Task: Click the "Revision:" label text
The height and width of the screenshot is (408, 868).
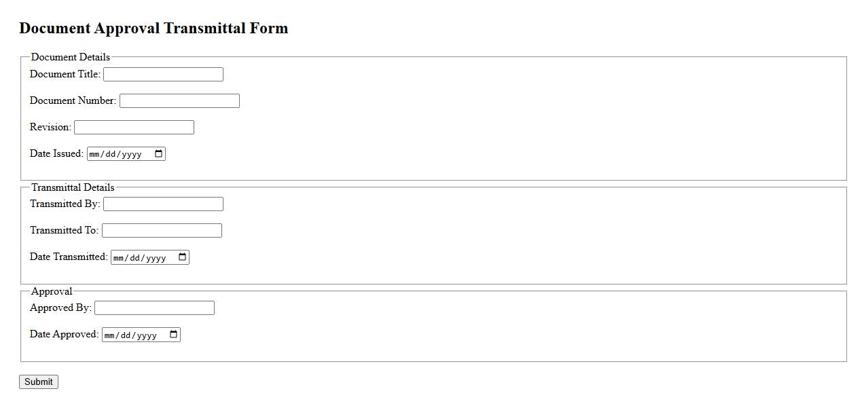Action: [x=50, y=127]
